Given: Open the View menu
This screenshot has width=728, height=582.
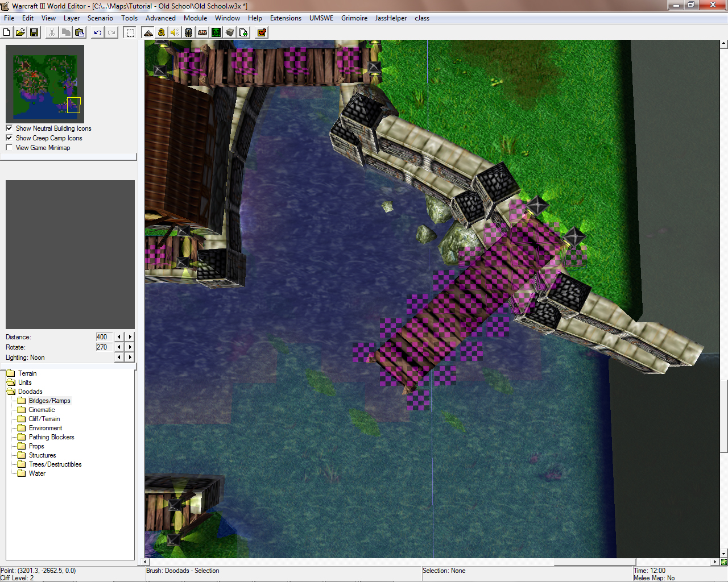Looking at the screenshot, I should pos(49,18).
